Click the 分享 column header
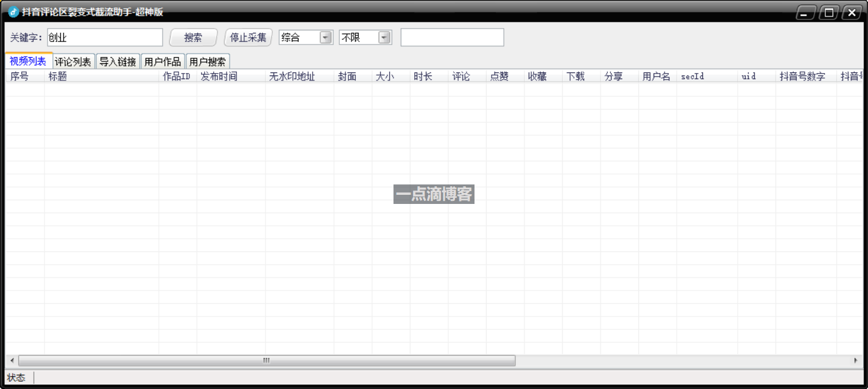The image size is (868, 389). (619, 76)
